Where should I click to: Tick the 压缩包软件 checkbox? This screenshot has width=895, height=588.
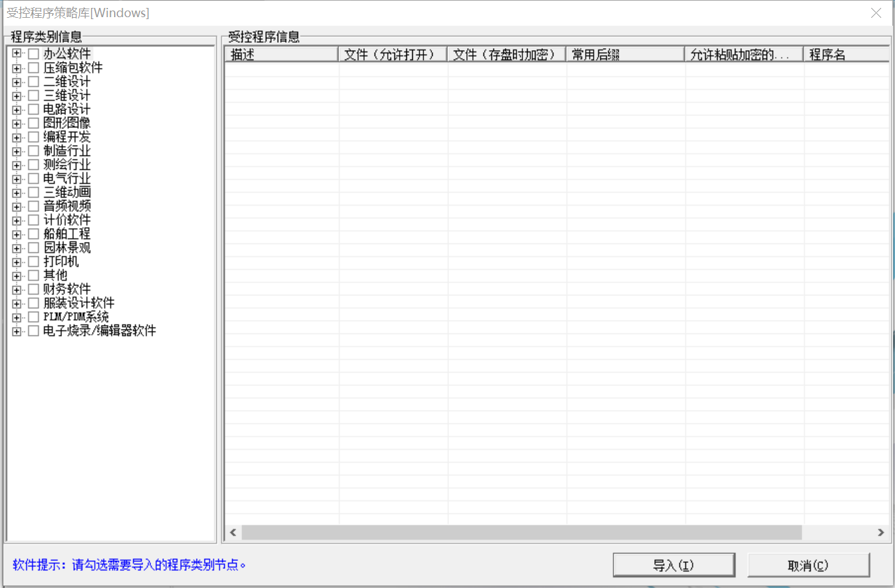(34, 68)
